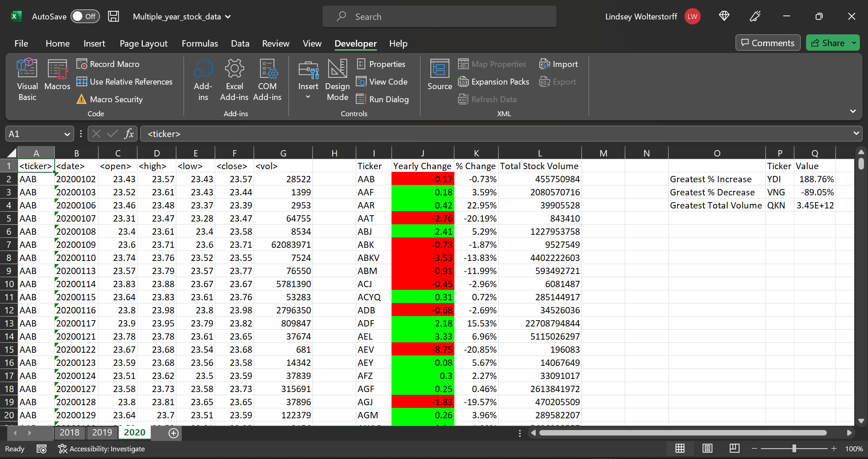Click the Microsoft 365 premium diamond icon
This screenshot has height=459, width=868.
(x=724, y=16)
